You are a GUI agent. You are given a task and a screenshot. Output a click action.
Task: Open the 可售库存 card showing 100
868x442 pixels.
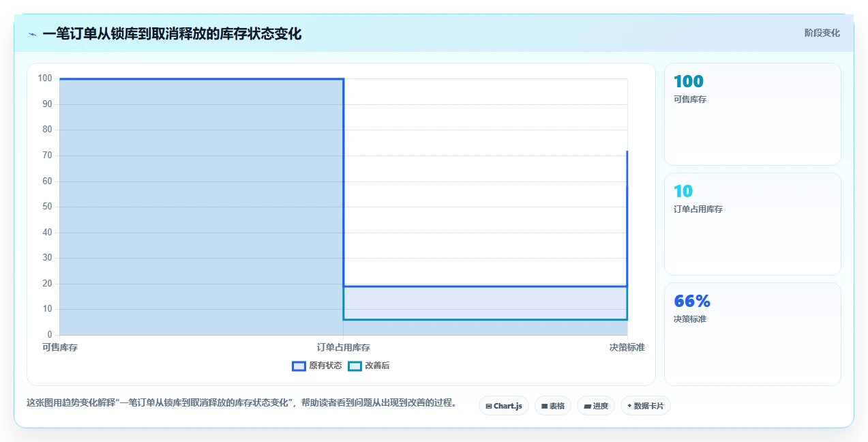click(752, 115)
